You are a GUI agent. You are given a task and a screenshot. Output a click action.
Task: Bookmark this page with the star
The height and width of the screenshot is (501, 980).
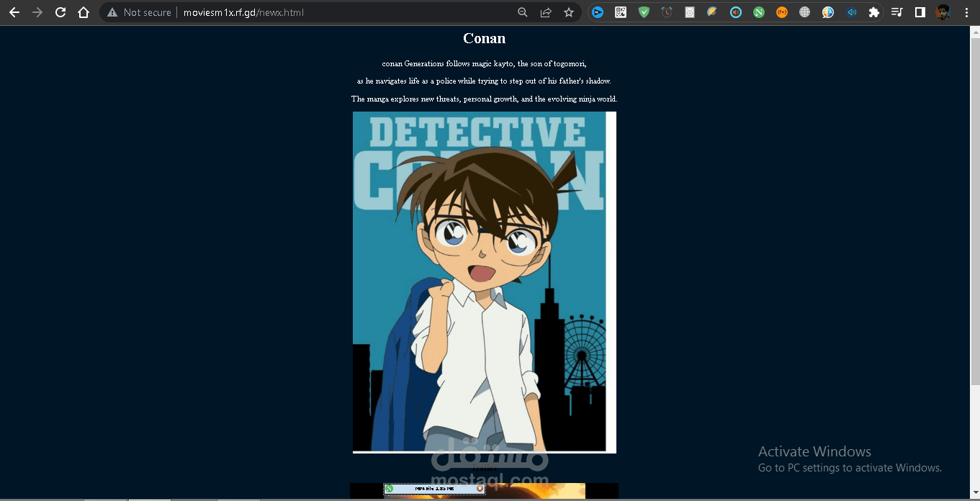569,12
